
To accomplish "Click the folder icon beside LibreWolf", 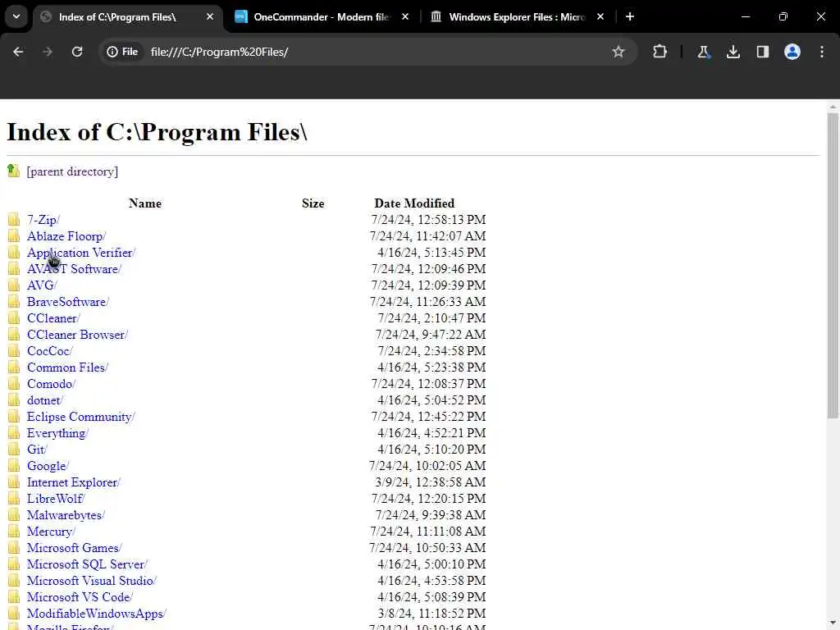I will (14, 499).
